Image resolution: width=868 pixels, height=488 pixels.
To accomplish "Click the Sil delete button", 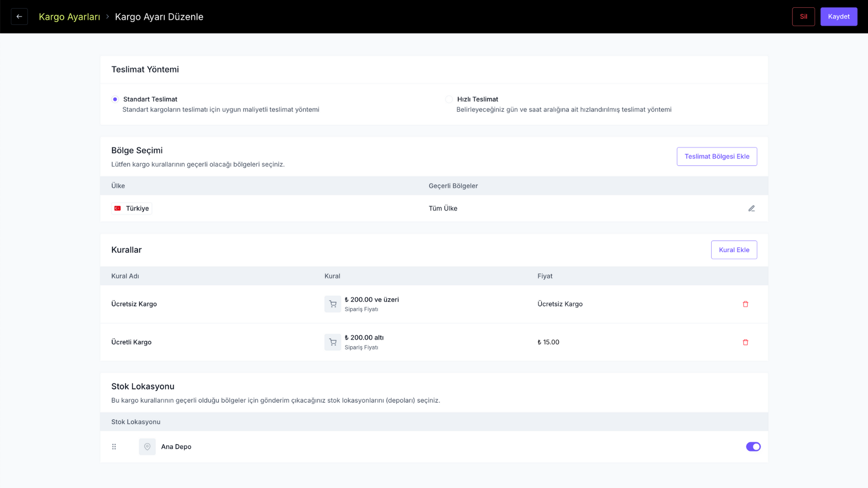I will tap(803, 17).
